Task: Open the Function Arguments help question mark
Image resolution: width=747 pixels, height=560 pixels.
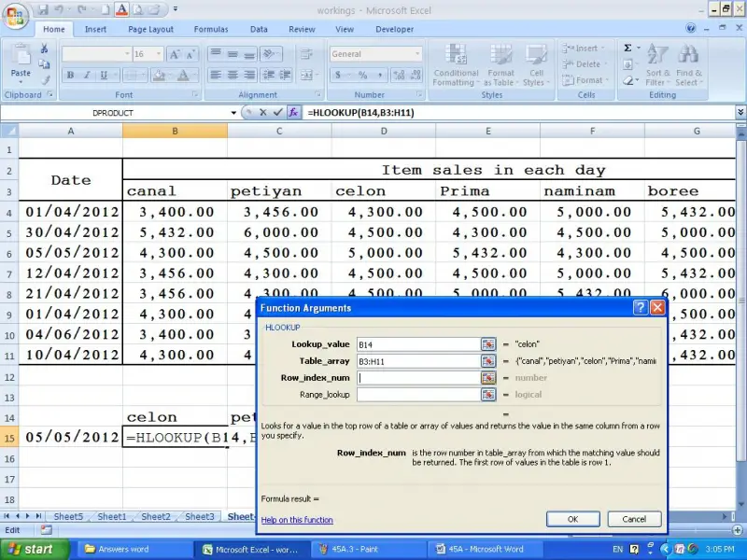Action: click(x=641, y=308)
